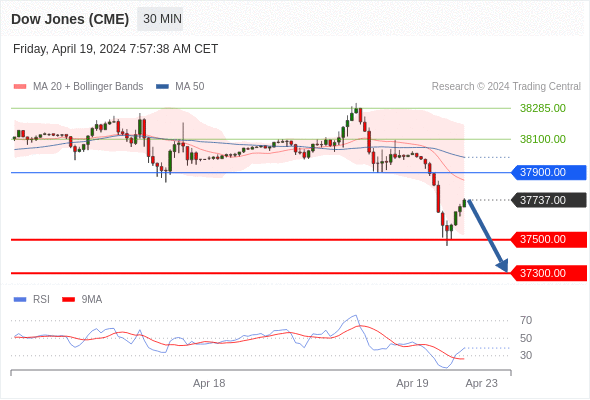Click the 9MA legend label
This screenshot has width=590, height=400.
92,300
